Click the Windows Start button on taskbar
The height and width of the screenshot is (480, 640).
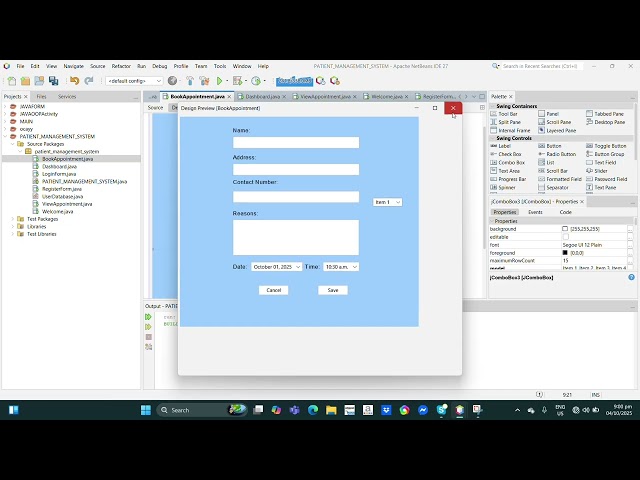(146, 410)
